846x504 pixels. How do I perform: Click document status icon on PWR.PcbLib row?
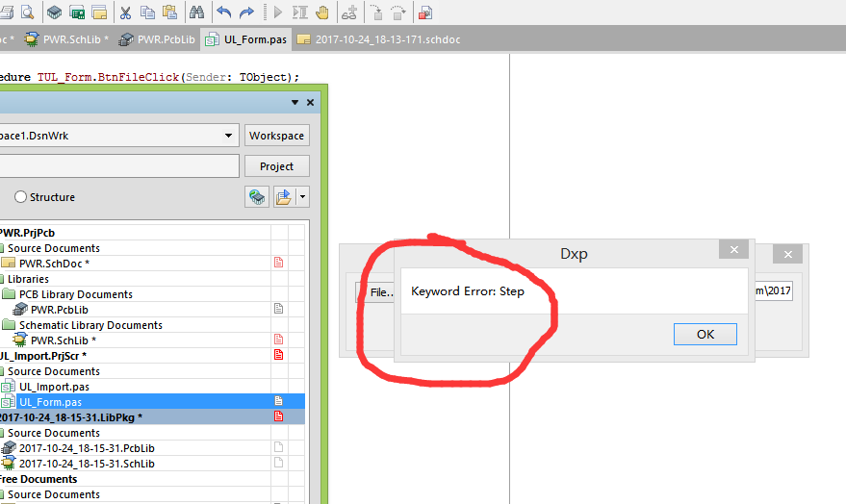coord(278,309)
